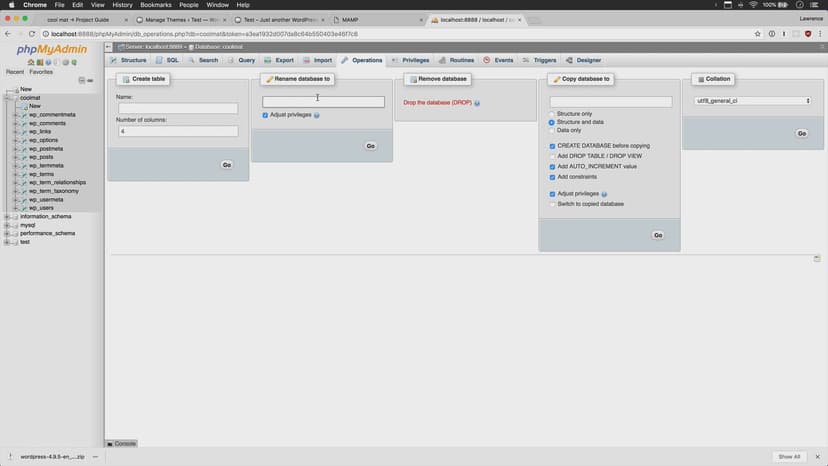Screen dimensions: 828x466
Task: Expand the information_schema database tree node
Action: (x=8, y=216)
